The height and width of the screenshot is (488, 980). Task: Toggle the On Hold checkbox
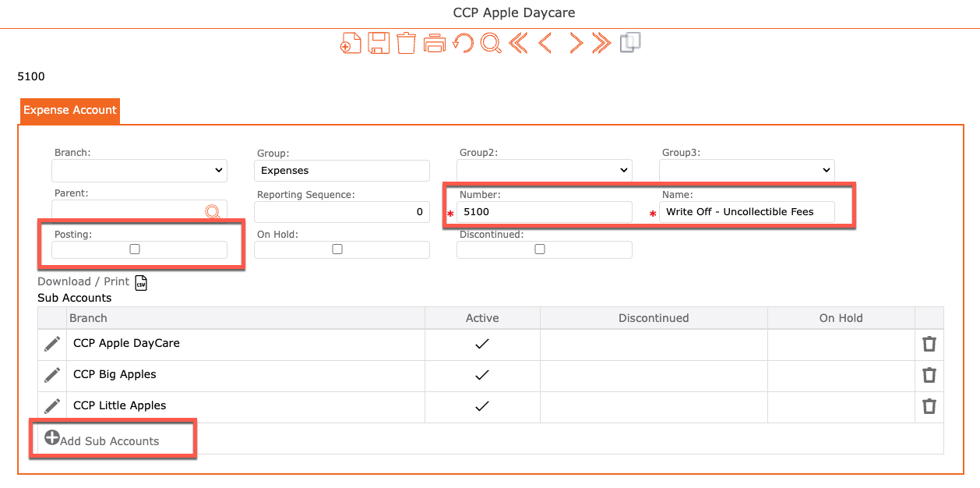tap(337, 249)
